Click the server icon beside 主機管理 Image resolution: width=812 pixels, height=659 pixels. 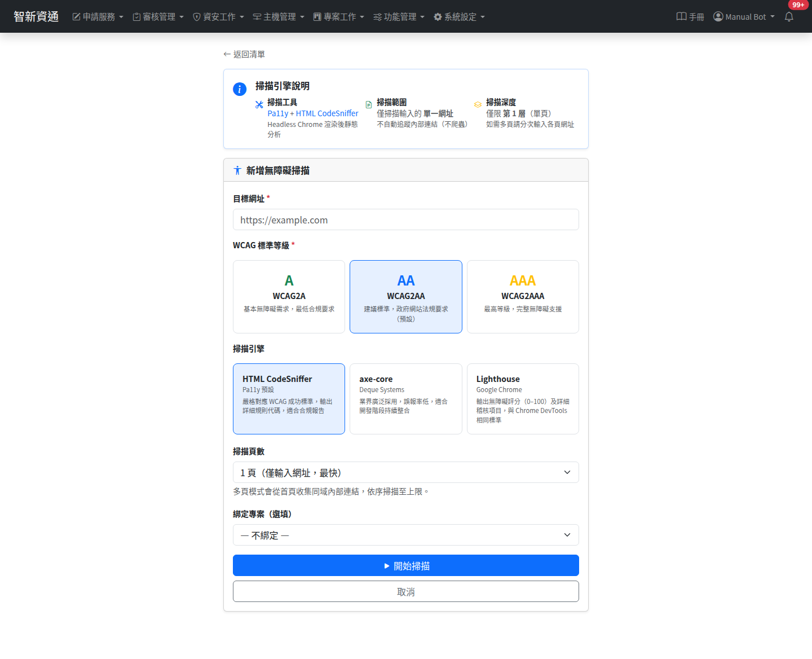pyautogui.click(x=257, y=17)
